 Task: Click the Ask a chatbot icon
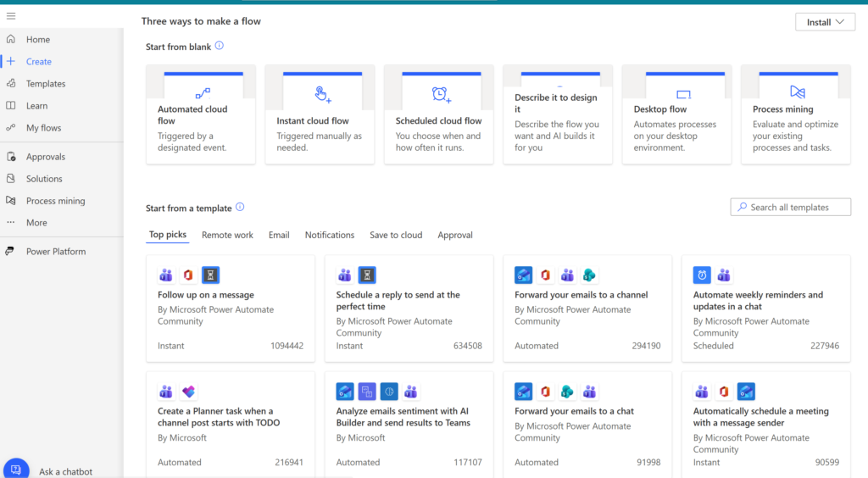click(16, 469)
